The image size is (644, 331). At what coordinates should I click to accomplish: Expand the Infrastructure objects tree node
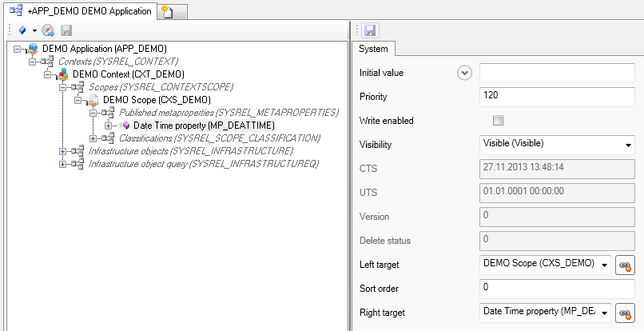[63, 151]
